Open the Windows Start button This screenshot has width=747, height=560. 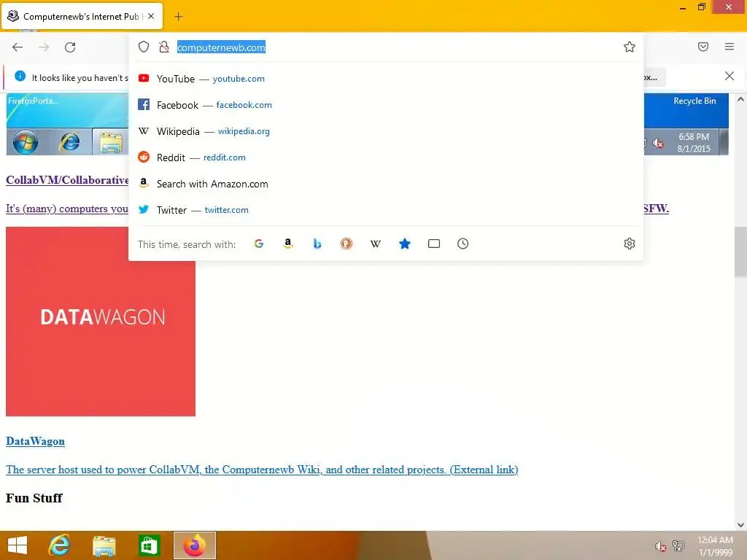point(18,545)
